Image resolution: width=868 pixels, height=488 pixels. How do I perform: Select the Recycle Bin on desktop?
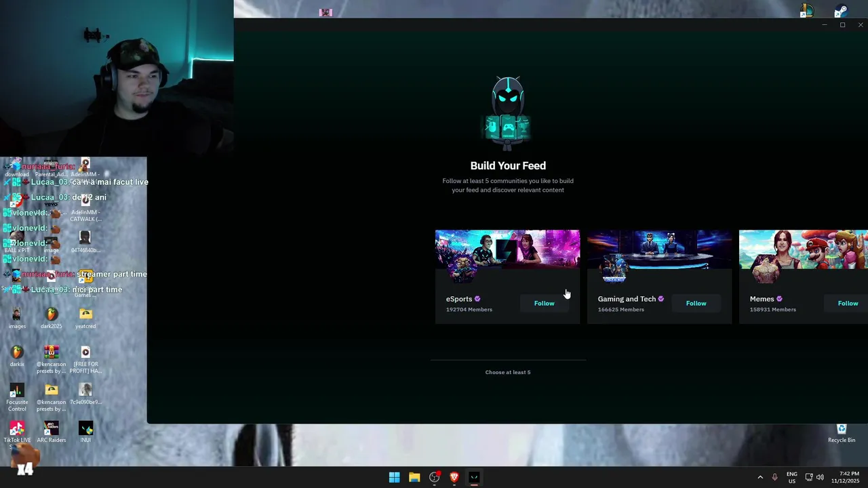click(x=842, y=432)
